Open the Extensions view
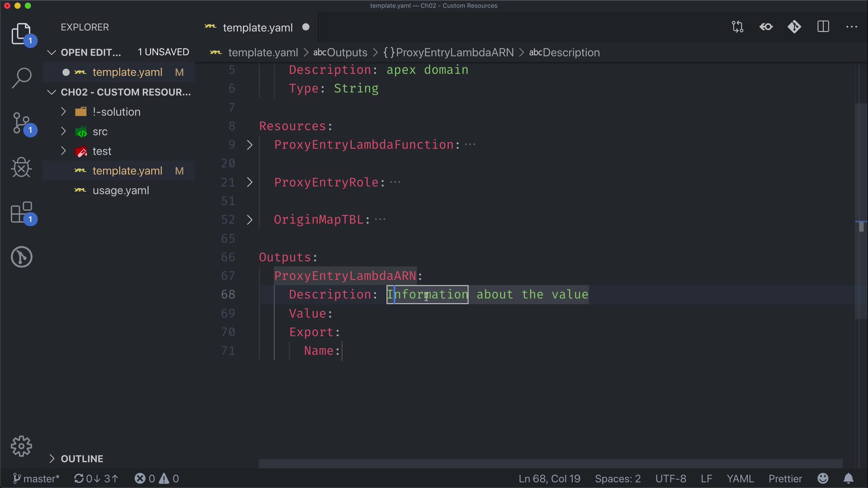 (x=21, y=212)
